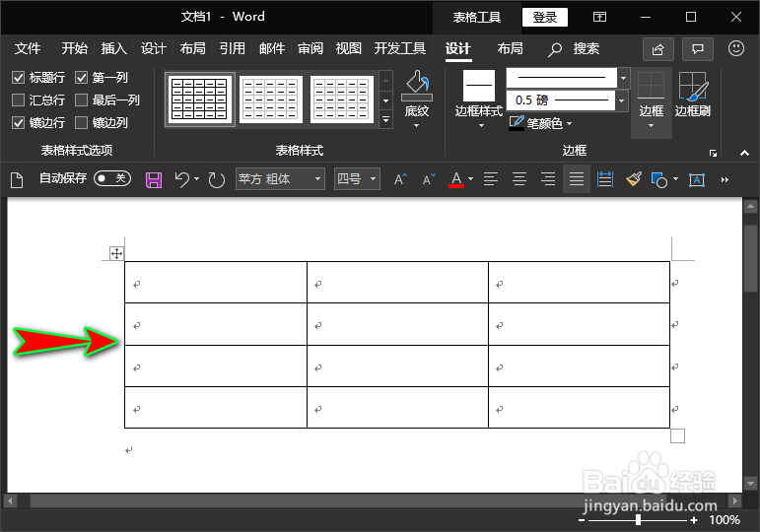
Task: Toggle the AutoSave (自动保存) switch
Action: tap(112, 178)
